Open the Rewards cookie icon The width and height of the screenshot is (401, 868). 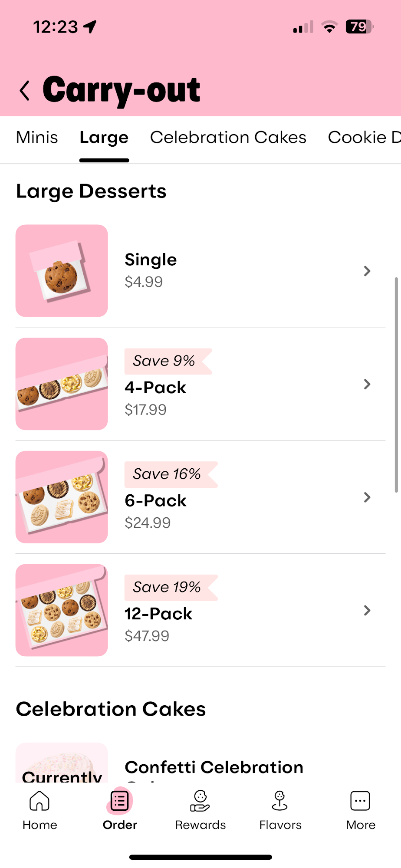(x=200, y=801)
